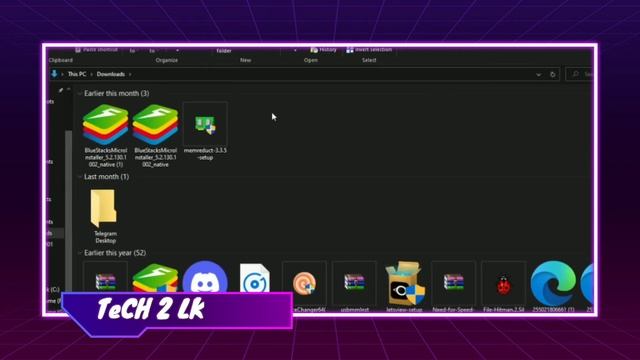Collapse the Last month group
The image size is (640, 360).
coord(80,177)
